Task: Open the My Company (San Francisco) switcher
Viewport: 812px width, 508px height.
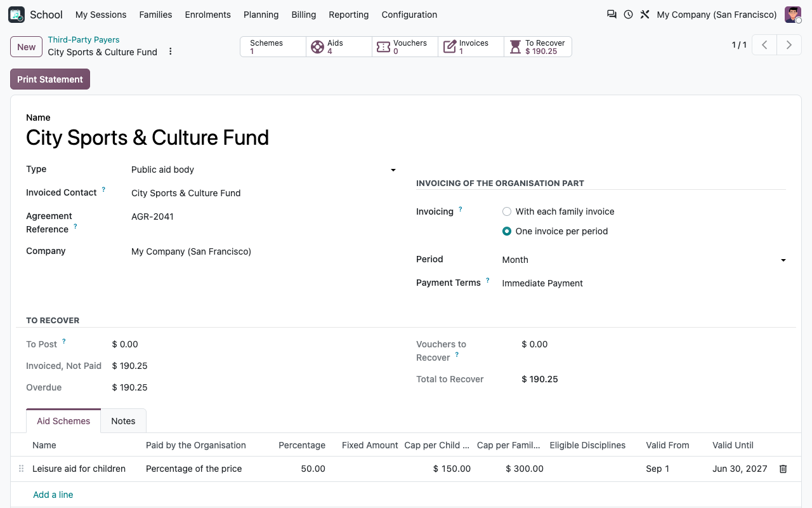Action: pyautogui.click(x=717, y=15)
